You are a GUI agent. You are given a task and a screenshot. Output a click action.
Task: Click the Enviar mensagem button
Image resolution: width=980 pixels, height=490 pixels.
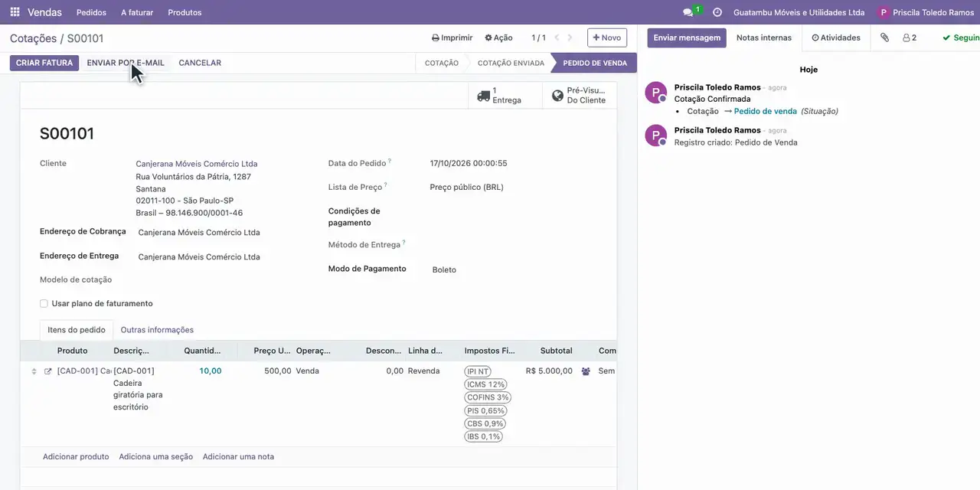(687, 38)
